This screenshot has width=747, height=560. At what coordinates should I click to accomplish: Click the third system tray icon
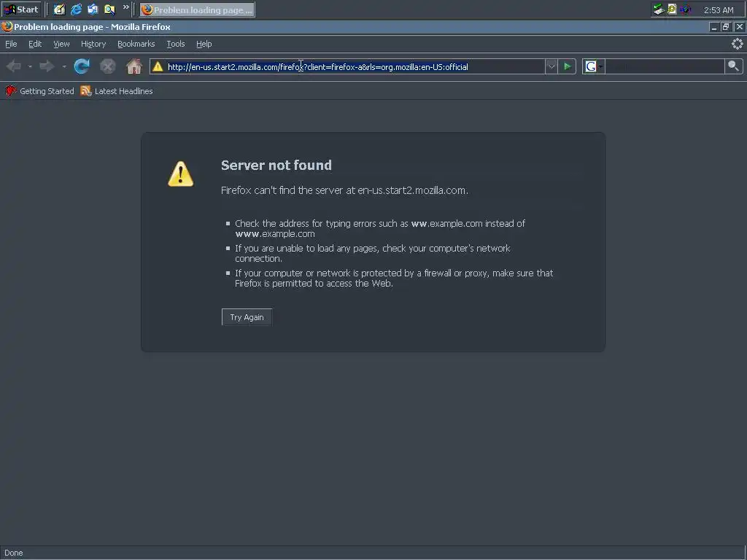point(685,9)
